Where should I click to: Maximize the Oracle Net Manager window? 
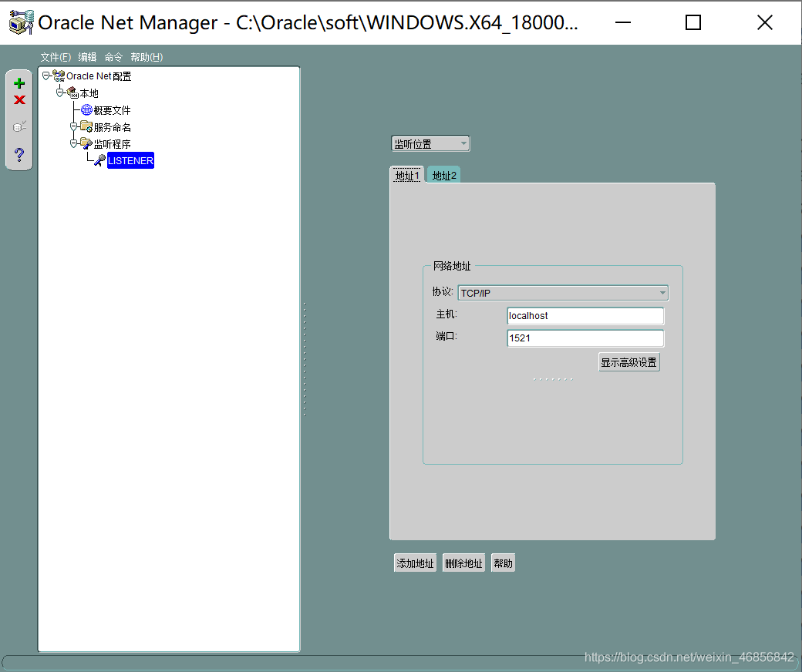click(x=693, y=22)
